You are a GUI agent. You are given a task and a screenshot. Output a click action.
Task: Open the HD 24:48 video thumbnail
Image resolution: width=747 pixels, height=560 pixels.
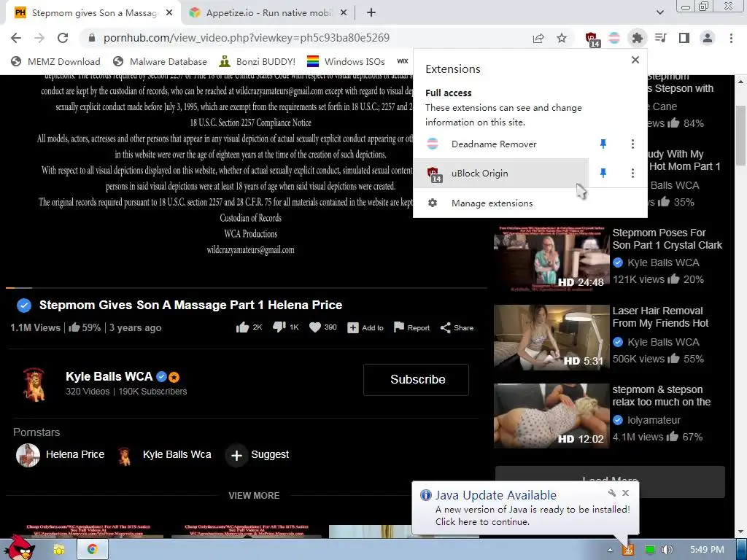pyautogui.click(x=551, y=259)
